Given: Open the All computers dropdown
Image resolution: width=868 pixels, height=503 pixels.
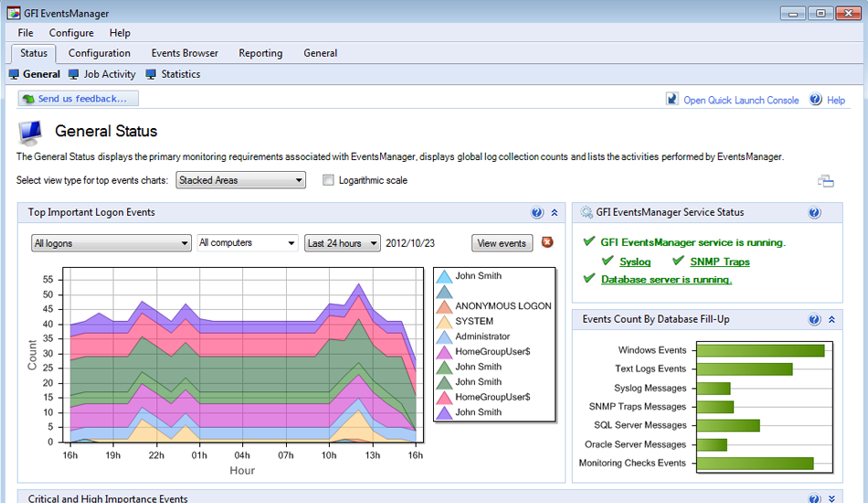Looking at the screenshot, I should click(248, 242).
